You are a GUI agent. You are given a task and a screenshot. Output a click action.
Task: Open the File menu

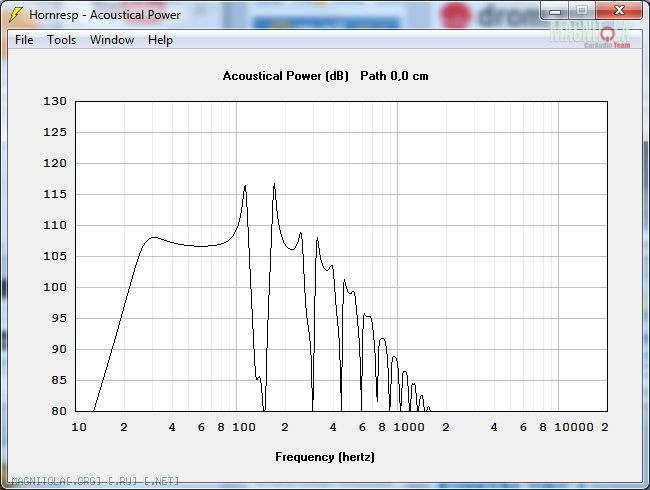pyautogui.click(x=24, y=40)
